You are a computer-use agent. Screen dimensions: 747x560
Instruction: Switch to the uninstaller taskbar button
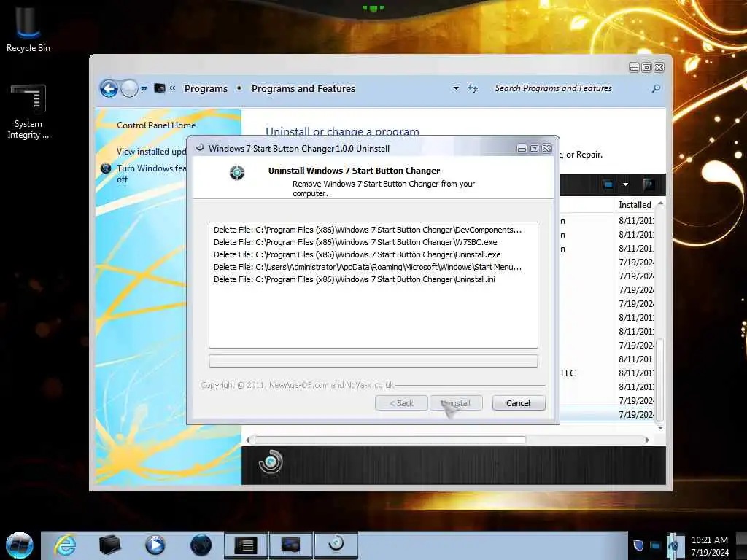[336, 545]
